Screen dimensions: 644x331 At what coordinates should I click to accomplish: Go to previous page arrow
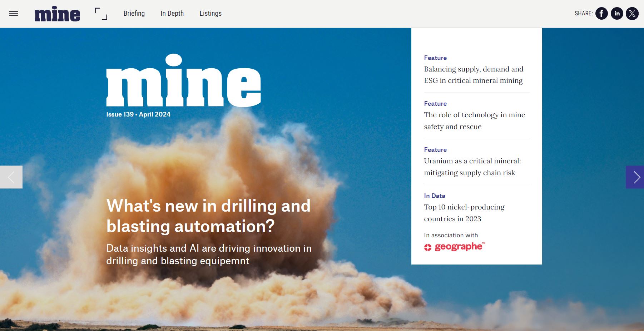click(11, 177)
